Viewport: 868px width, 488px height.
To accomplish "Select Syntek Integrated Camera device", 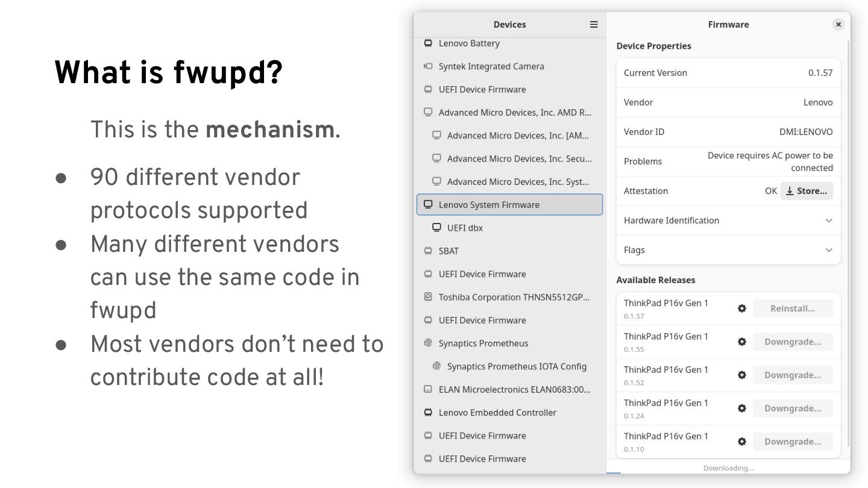I will click(x=509, y=66).
